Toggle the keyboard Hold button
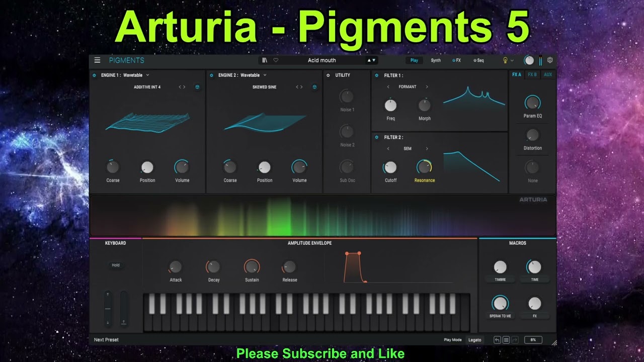The image size is (644, 362). tap(116, 265)
